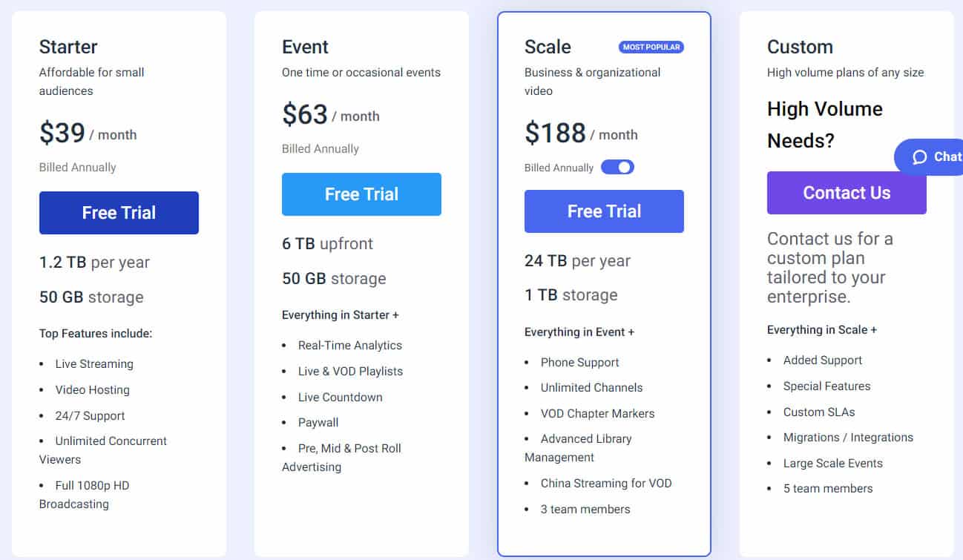Start a Free Trial on the Event plan
963x560 pixels.
point(361,194)
